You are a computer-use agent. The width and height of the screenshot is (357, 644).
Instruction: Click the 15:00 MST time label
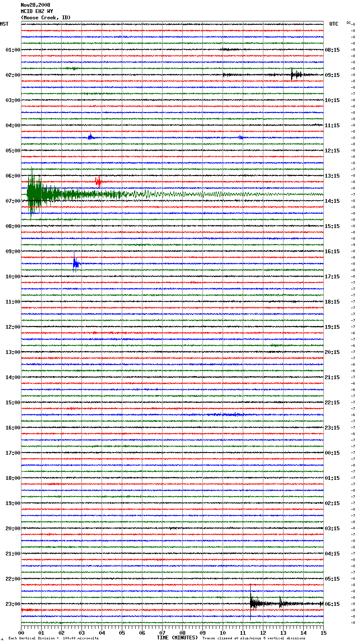click(x=13, y=403)
